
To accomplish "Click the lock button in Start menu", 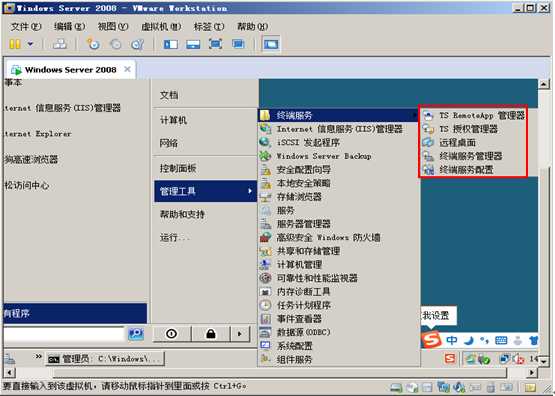I will pyautogui.click(x=211, y=334).
